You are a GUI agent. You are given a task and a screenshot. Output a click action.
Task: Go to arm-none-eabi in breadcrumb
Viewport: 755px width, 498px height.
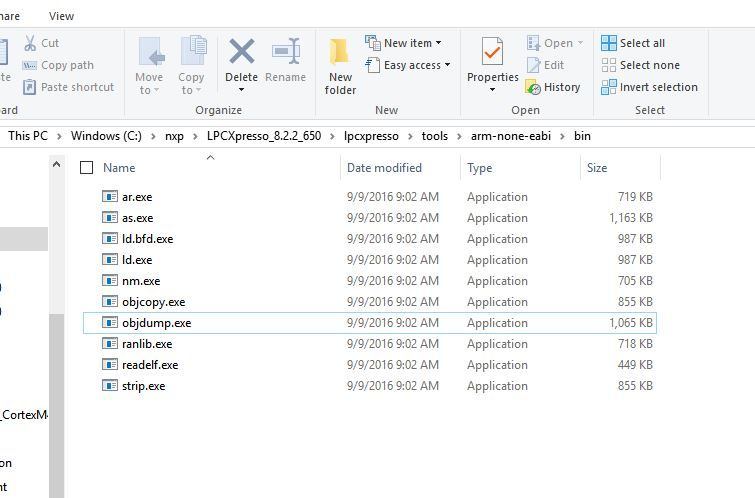[x=511, y=136]
